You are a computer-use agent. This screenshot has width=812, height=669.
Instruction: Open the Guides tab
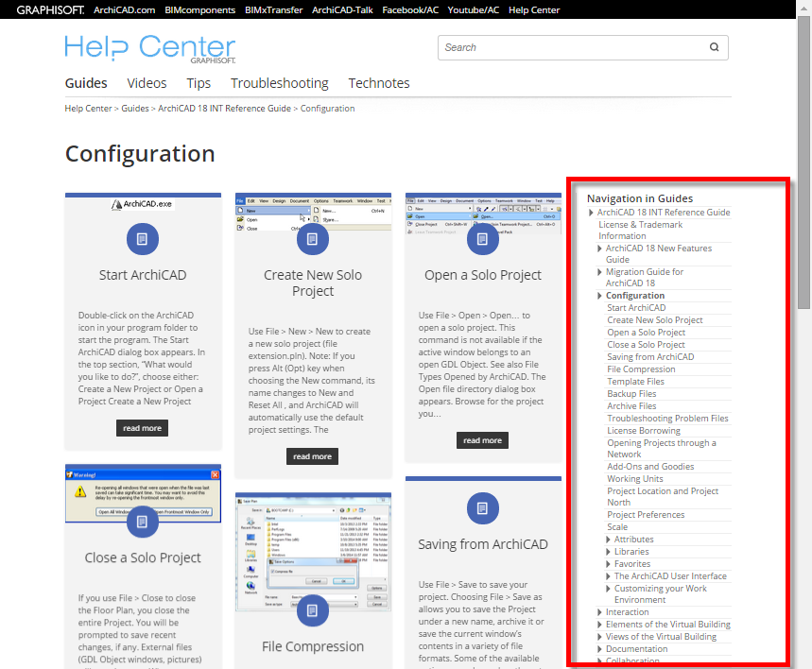[x=86, y=83]
